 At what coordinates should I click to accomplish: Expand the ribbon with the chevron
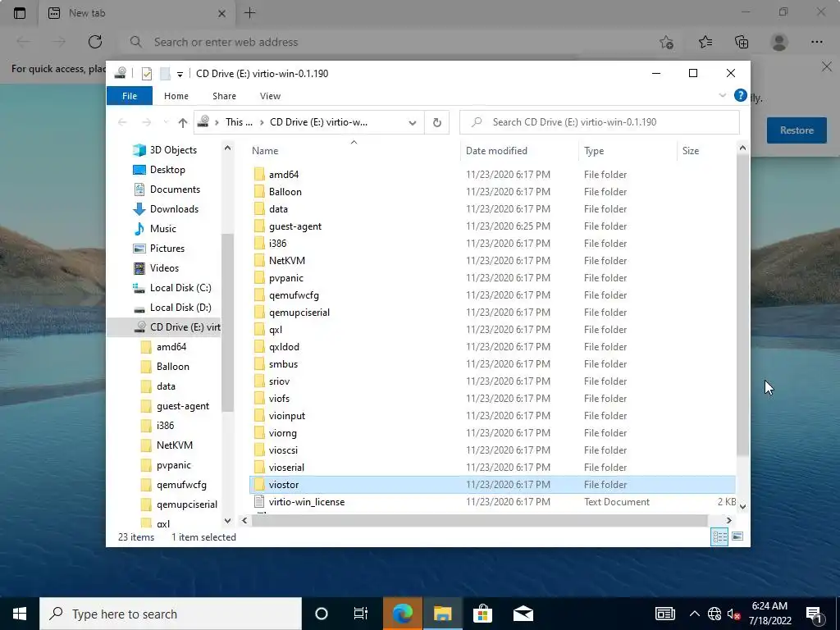point(722,95)
